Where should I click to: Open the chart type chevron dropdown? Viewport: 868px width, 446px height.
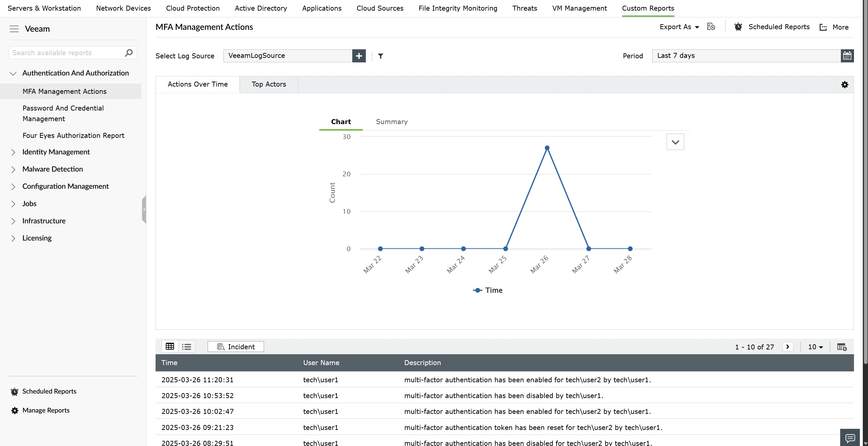pos(675,142)
